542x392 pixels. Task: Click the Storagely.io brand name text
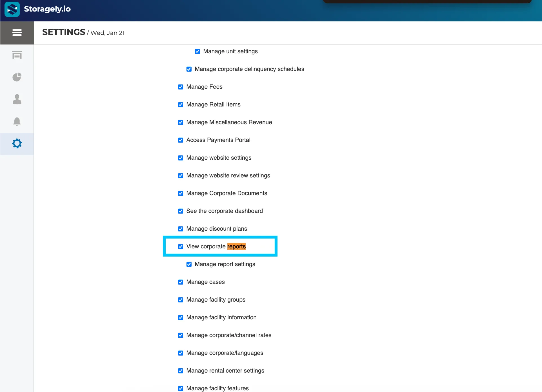(47, 9)
